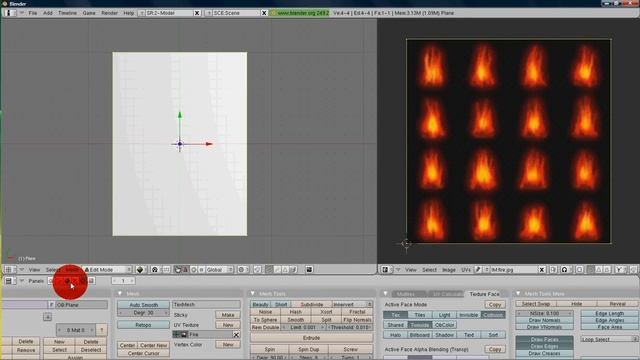This screenshot has height=360, width=640.
Task: Click the fire sprite sheet image
Action: [x=509, y=141]
